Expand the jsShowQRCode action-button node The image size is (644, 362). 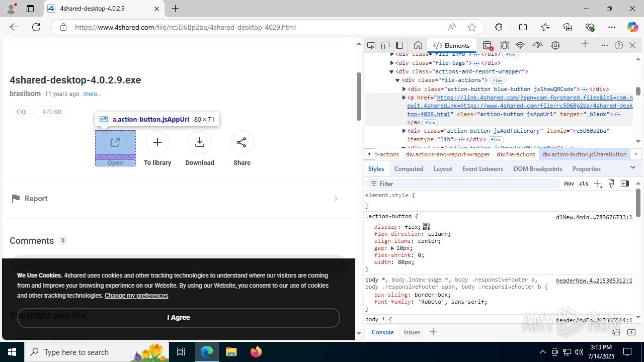click(404, 89)
